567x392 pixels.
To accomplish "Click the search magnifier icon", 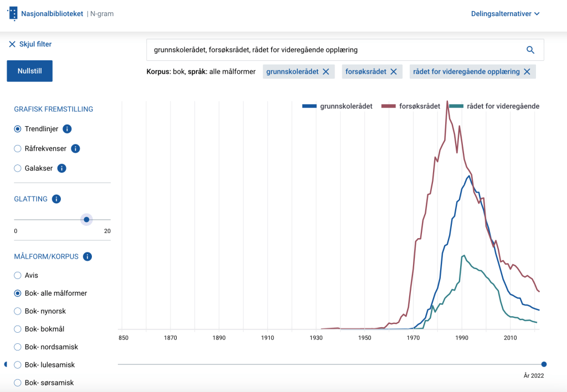I will point(530,50).
